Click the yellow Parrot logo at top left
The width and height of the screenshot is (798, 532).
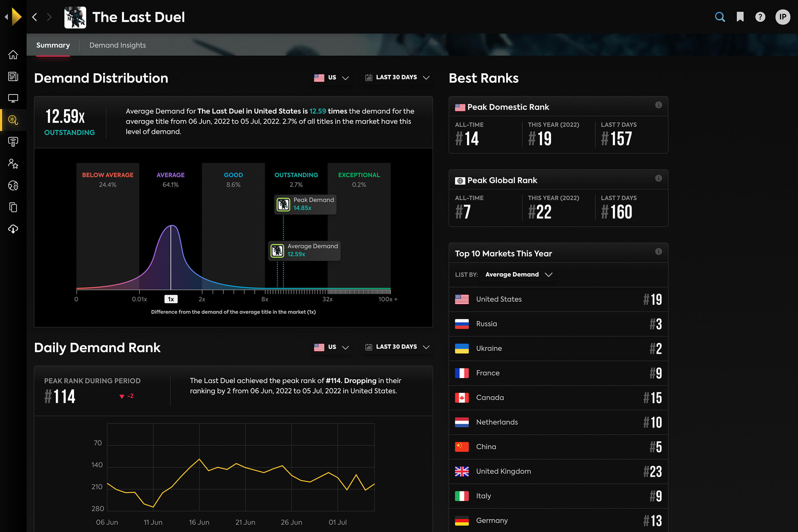pyautogui.click(x=16, y=17)
